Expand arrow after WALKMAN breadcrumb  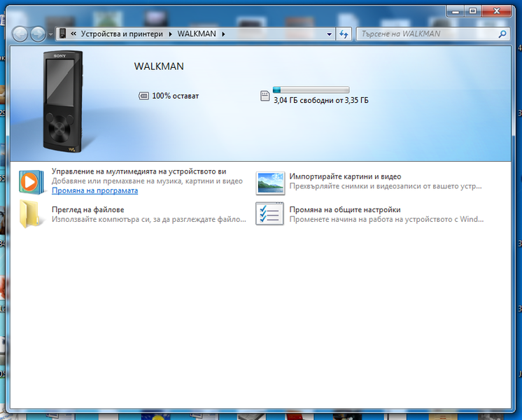tap(224, 34)
